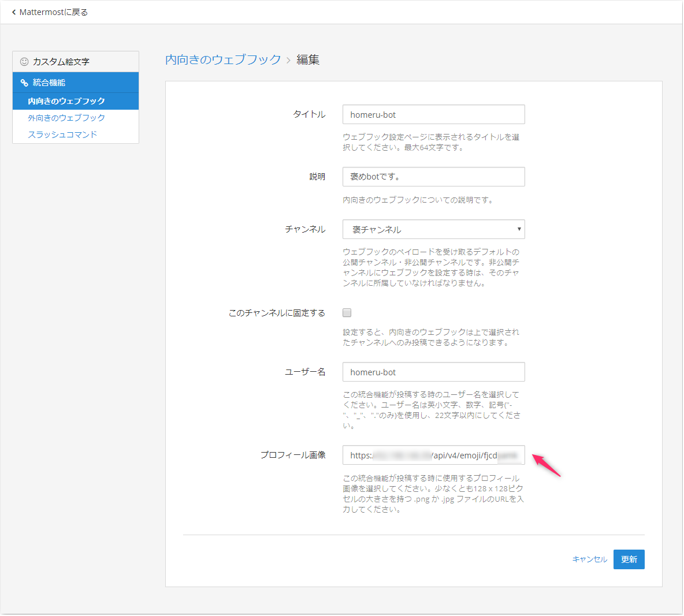Click the ユーザー名 input box
Viewport: 684px width, 616px height.
pyautogui.click(x=434, y=372)
